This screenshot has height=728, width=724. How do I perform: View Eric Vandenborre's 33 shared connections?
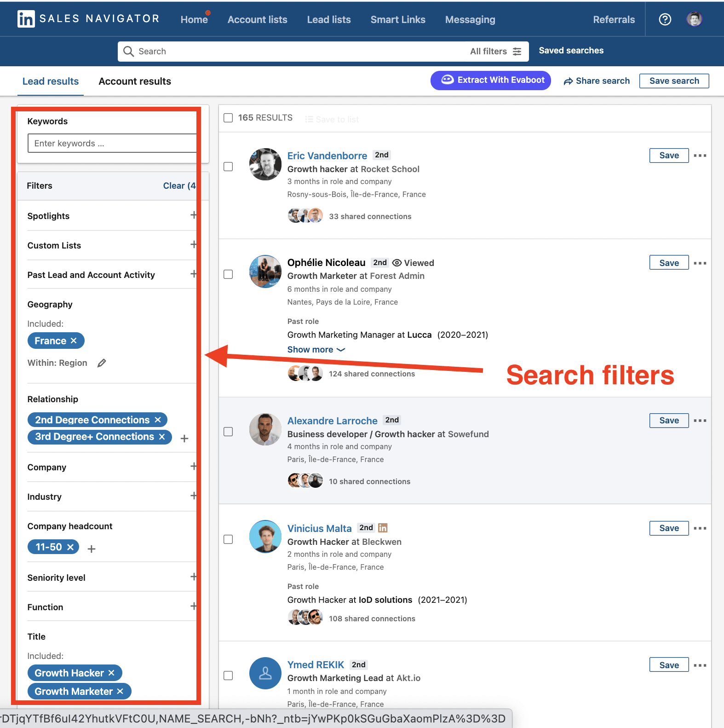coord(370,216)
